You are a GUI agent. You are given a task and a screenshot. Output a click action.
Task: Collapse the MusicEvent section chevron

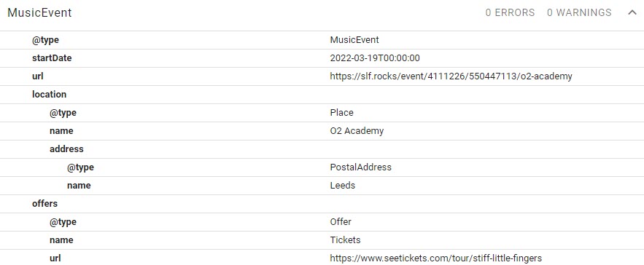point(632,12)
